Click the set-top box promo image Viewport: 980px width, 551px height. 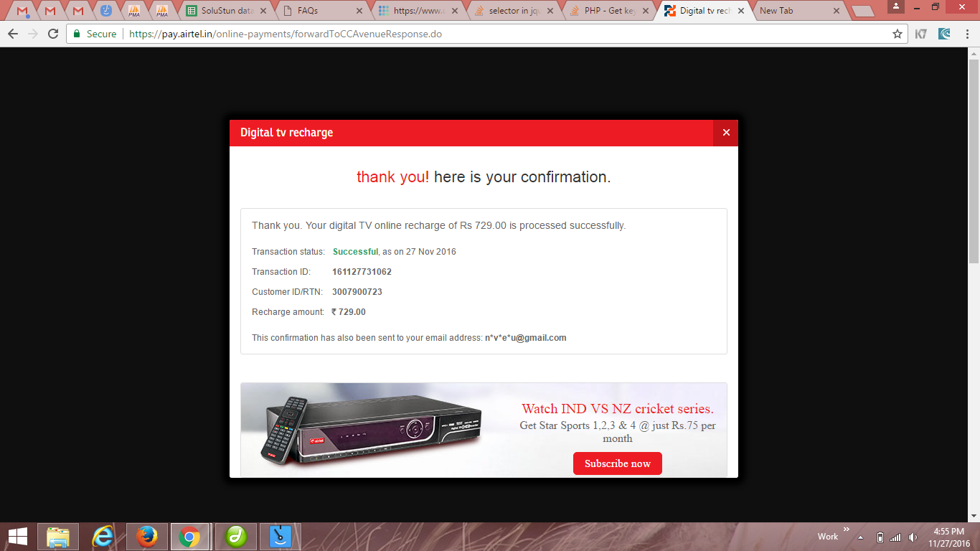coord(370,430)
